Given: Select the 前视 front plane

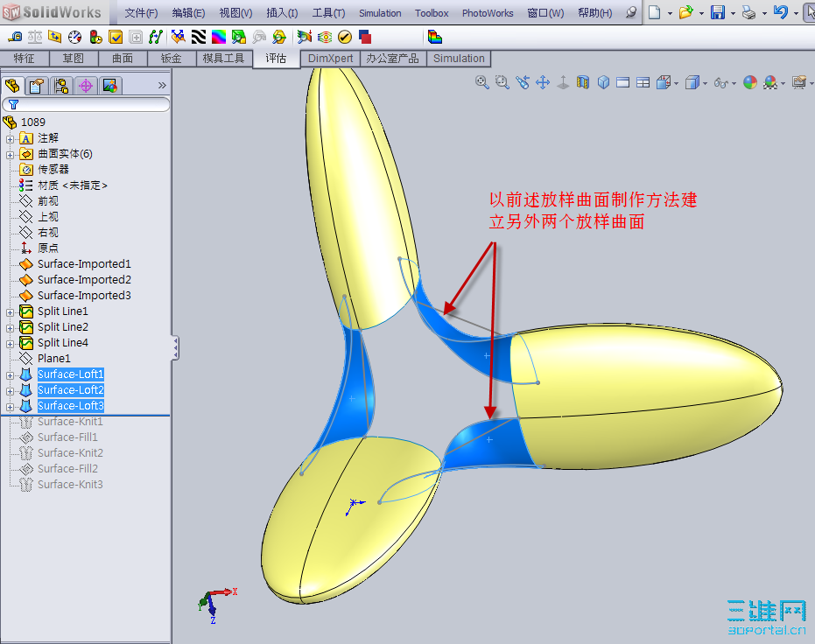Looking at the screenshot, I should point(48,201).
